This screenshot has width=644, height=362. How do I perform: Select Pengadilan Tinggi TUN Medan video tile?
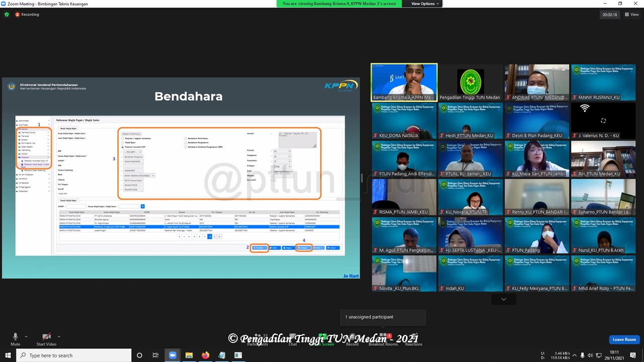(x=470, y=82)
